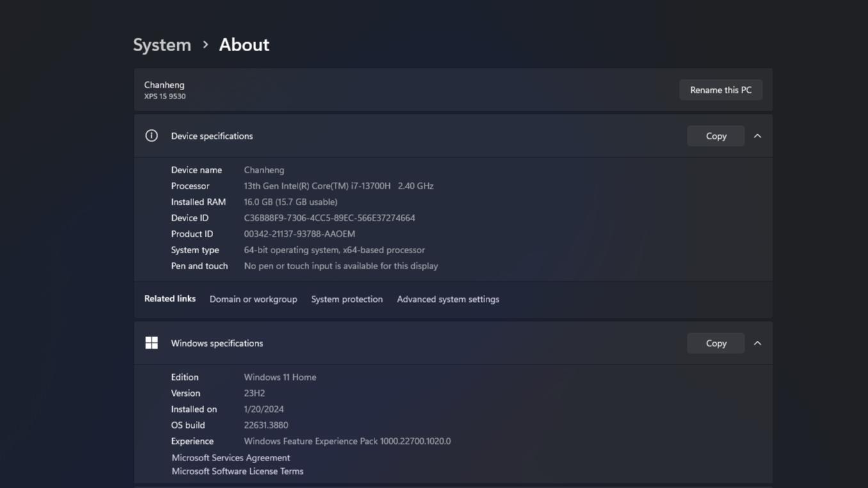Click the Installed RAM label
This screenshot has width=868, height=488.
198,201
